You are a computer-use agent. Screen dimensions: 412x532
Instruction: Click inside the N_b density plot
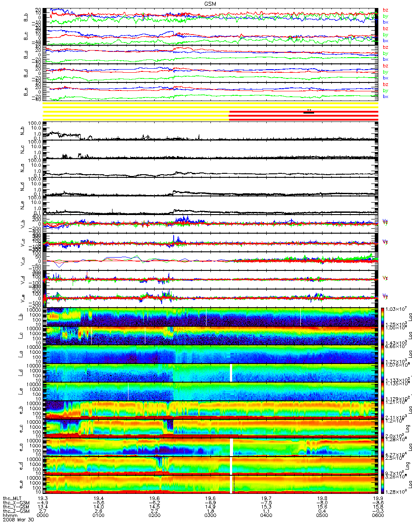pos(210,132)
